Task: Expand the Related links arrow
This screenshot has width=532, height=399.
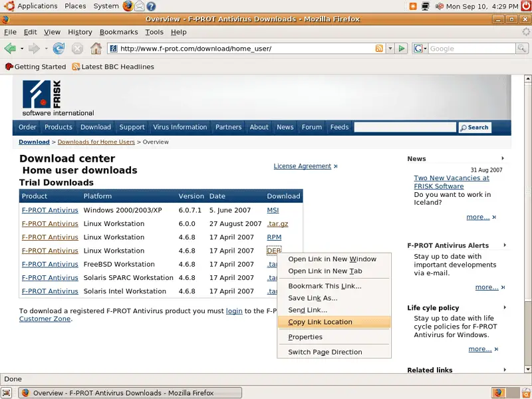Action: click(x=505, y=370)
